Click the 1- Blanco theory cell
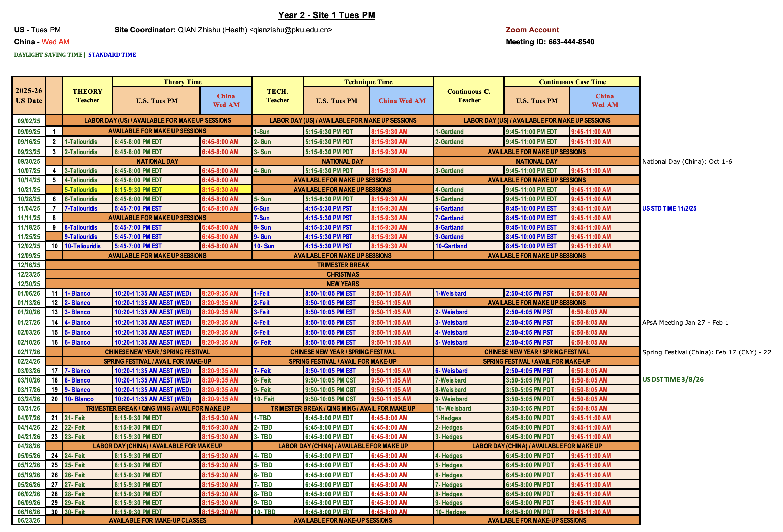This screenshot has height=532, width=783. 77,293
